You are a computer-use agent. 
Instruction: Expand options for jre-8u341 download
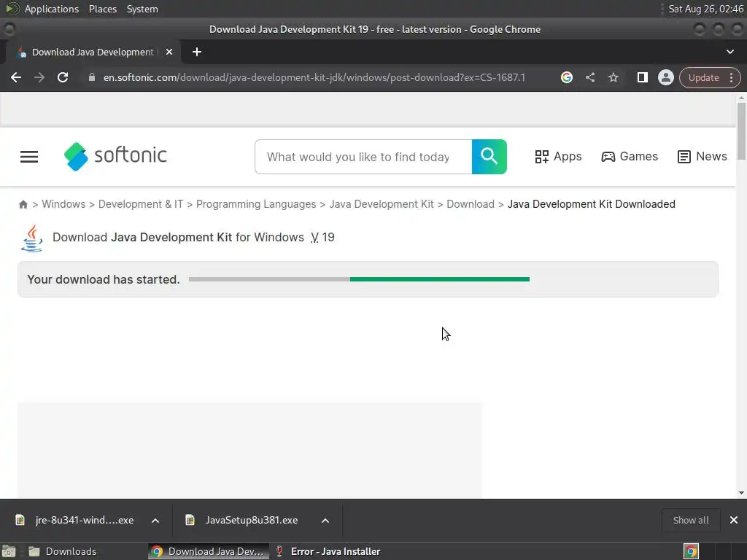155,521
